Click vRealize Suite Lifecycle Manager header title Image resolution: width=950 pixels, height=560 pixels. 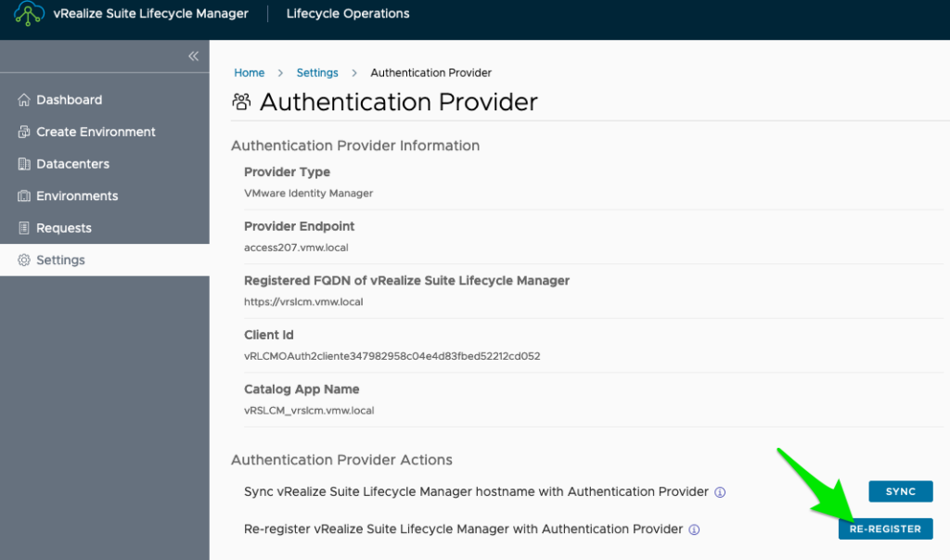[x=151, y=13]
